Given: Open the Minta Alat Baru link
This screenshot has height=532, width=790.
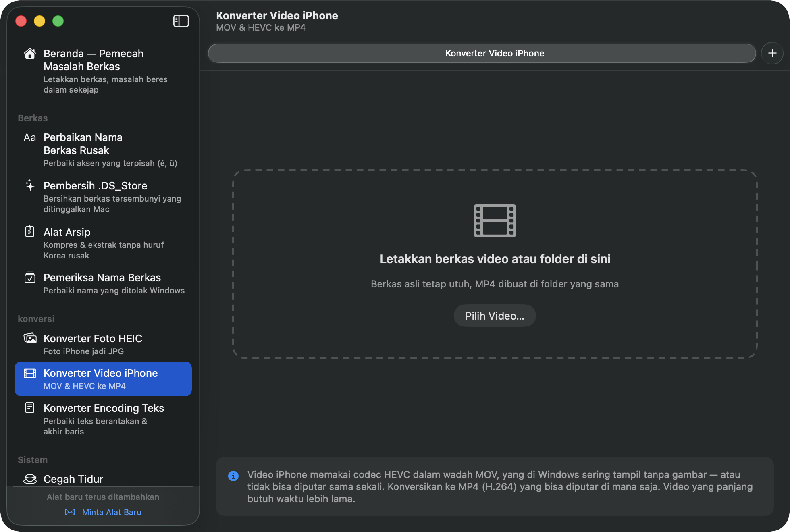Looking at the screenshot, I should (112, 512).
